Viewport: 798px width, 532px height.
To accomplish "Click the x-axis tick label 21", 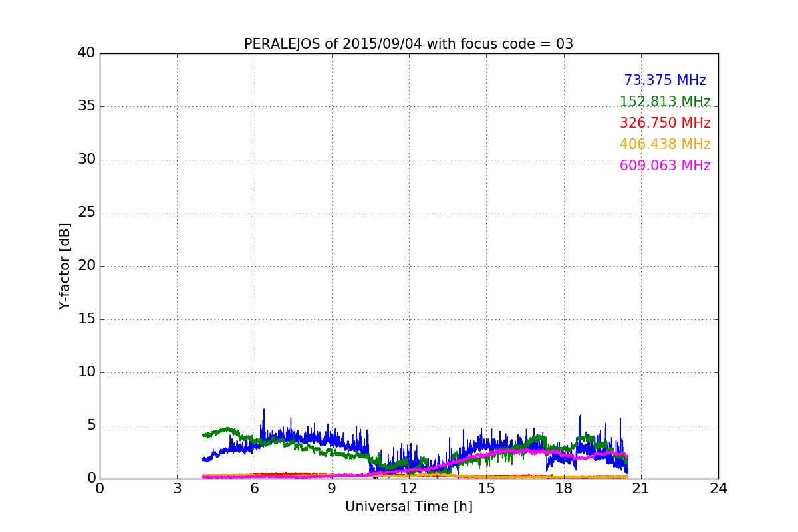I will [x=640, y=488].
